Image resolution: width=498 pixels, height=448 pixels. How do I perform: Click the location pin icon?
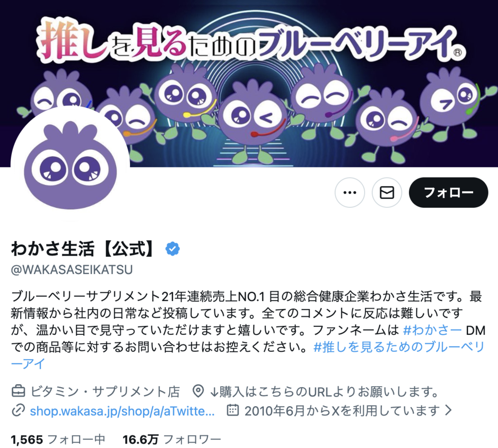tap(198, 391)
